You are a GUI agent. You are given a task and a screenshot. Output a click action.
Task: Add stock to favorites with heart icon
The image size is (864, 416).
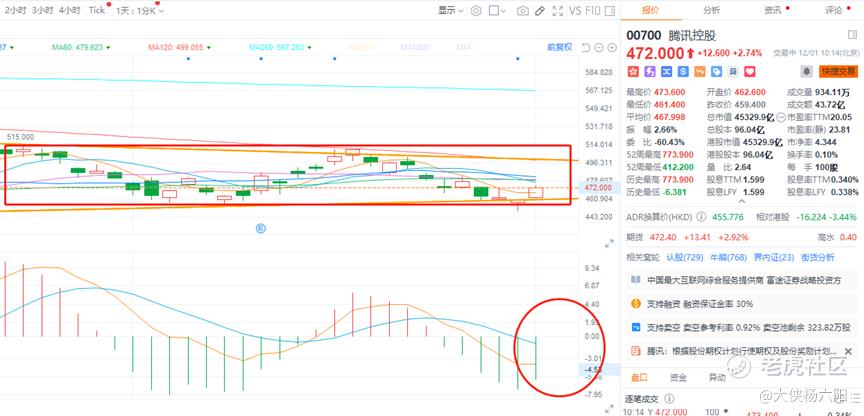[x=749, y=71]
